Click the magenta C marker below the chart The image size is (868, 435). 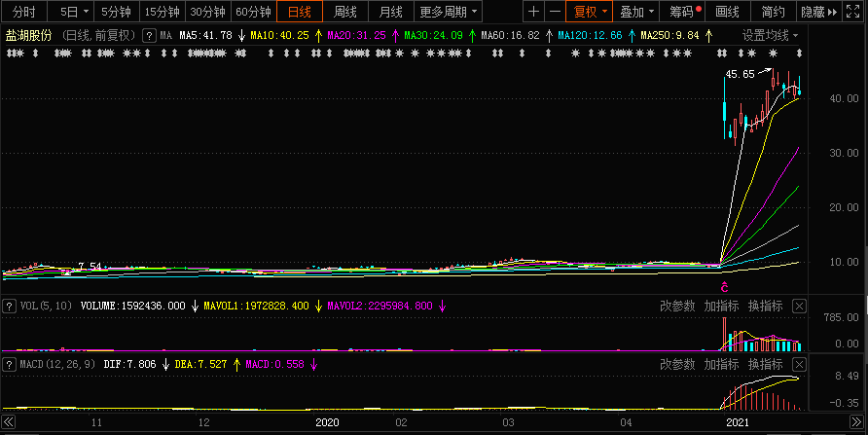click(x=724, y=287)
